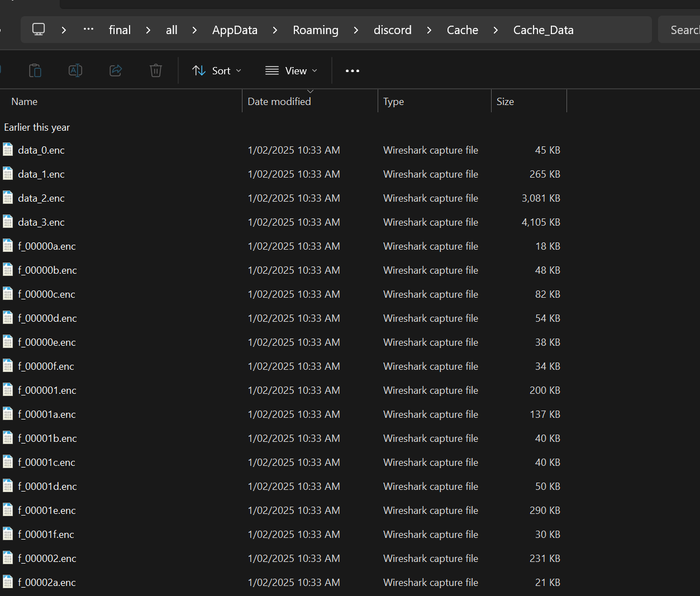
Task: Click the 200 KB size cell
Action: (x=545, y=390)
